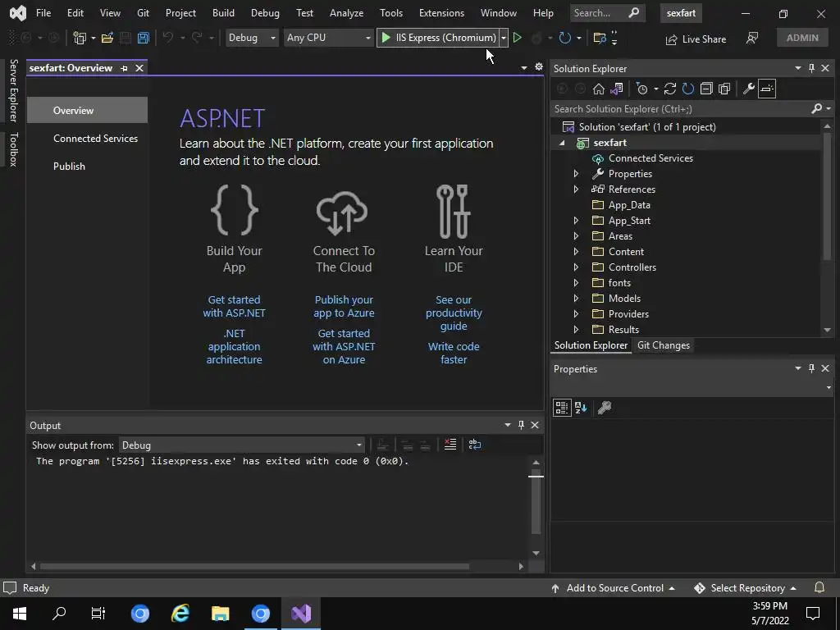Open dropdown arrow beside IIS Express (Chromium)

pyautogui.click(x=504, y=38)
